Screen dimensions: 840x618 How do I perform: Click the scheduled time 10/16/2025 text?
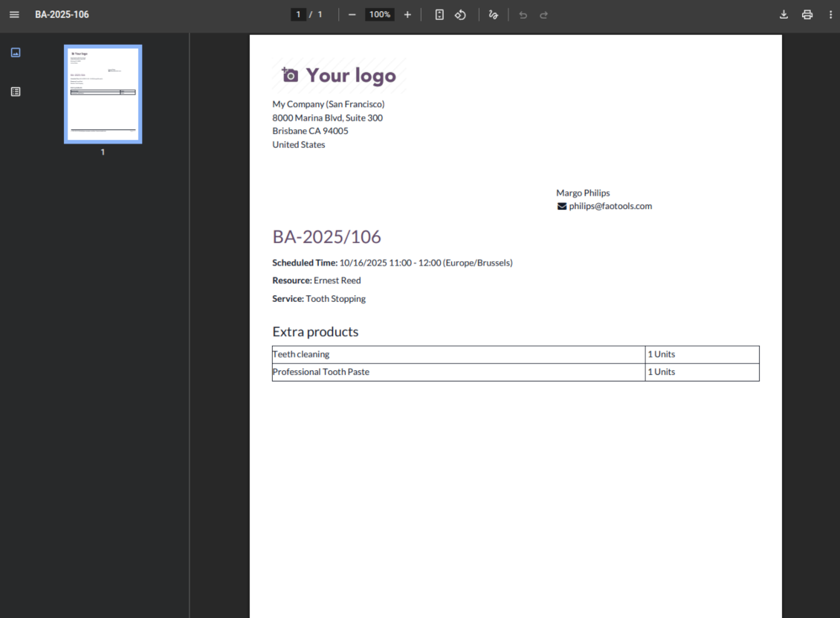(x=426, y=263)
